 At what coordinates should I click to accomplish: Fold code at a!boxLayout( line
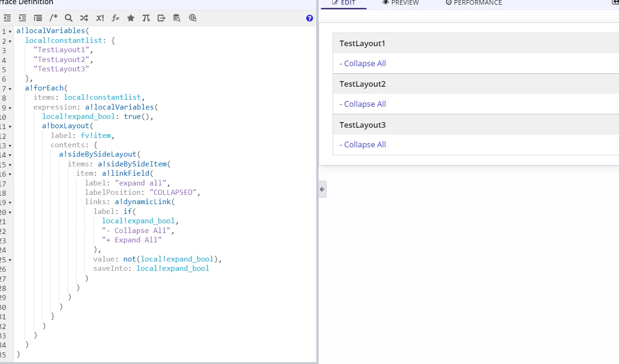[x=10, y=127]
